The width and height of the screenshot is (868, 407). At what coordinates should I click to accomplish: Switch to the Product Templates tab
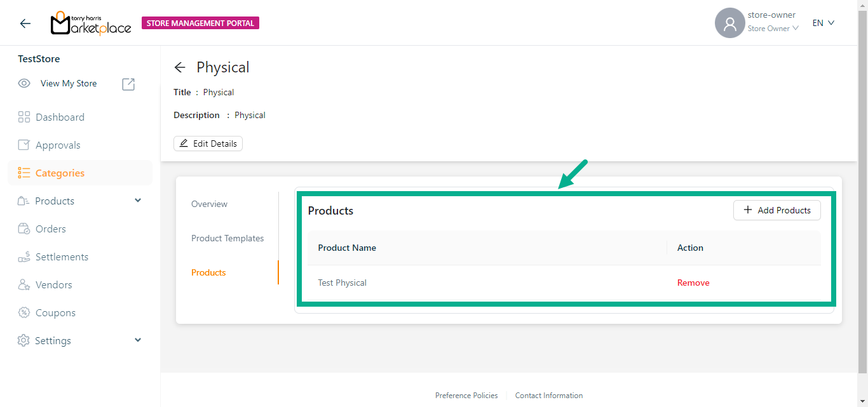pos(227,238)
